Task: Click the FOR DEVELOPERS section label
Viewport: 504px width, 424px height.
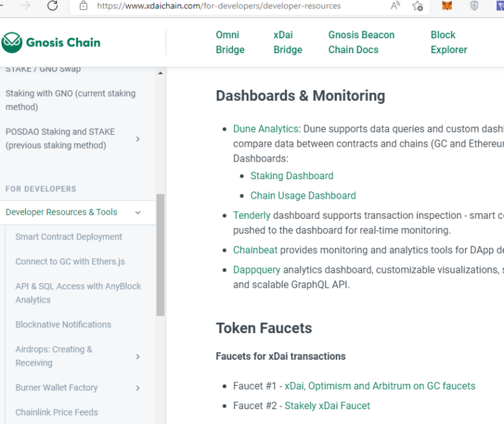Action: [x=41, y=189]
